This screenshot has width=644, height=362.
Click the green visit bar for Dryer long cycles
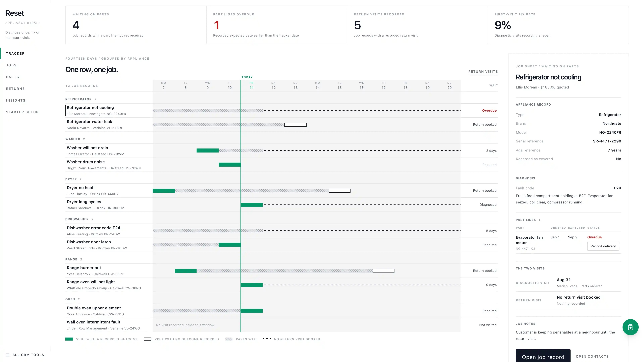click(x=252, y=205)
